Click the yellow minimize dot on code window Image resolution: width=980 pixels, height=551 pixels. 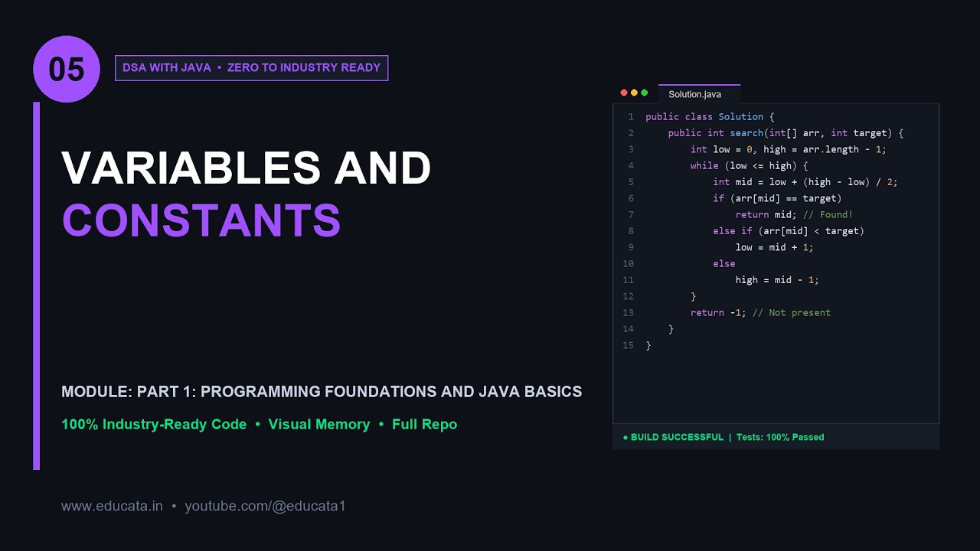point(634,93)
